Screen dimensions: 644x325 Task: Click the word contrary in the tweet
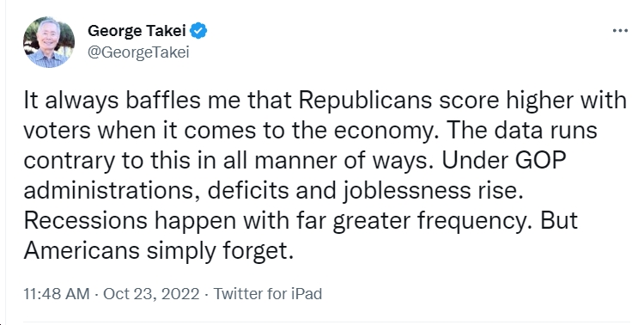click(x=69, y=162)
